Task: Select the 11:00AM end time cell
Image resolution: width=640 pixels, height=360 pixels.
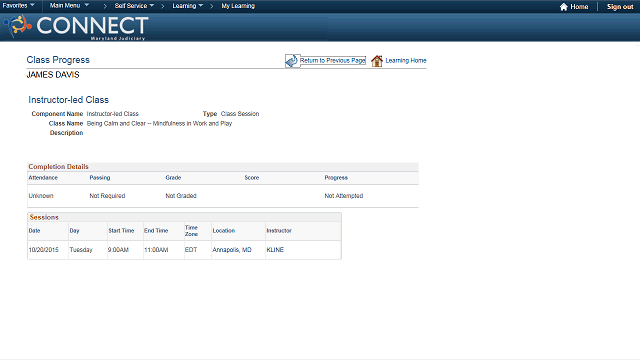Action: click(156, 250)
